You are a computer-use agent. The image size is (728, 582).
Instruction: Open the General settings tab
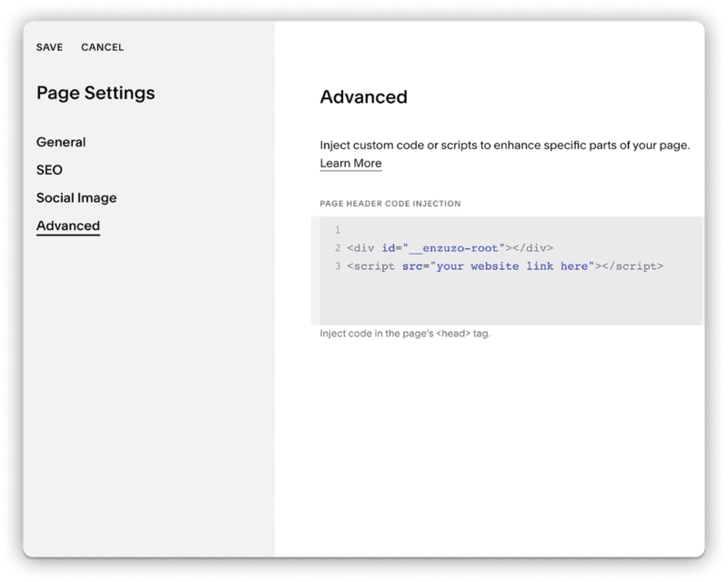coord(61,142)
